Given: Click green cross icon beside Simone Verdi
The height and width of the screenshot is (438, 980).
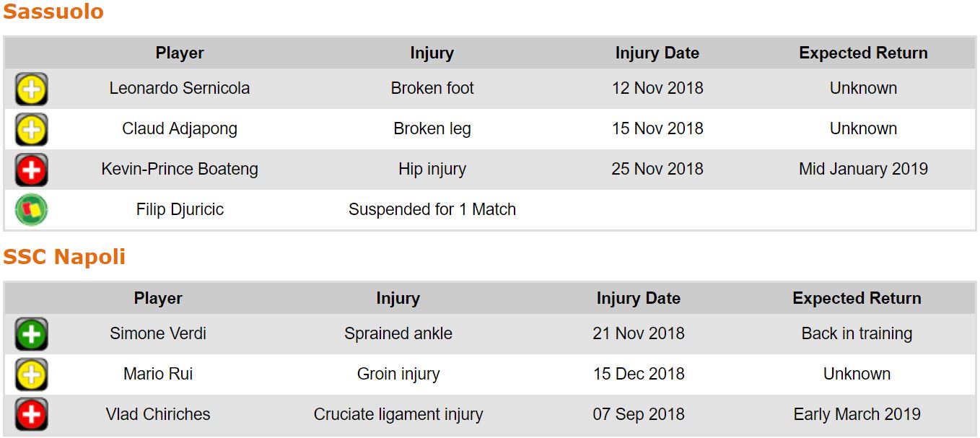Looking at the screenshot, I should pyautogui.click(x=31, y=334).
